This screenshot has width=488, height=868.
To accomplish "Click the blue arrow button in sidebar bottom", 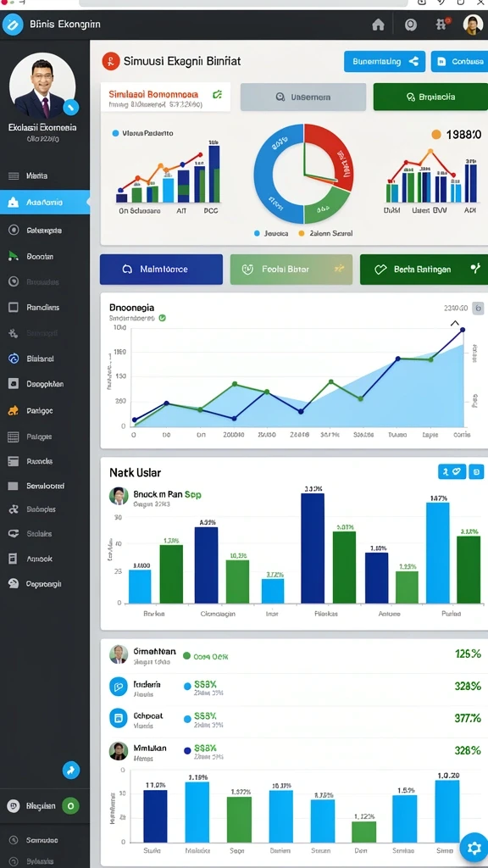I will (71, 770).
